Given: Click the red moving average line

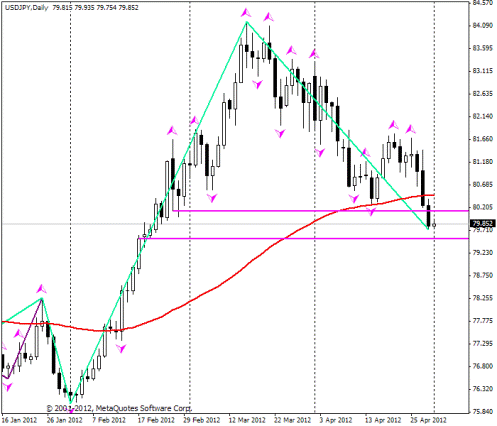Looking at the screenshot, I should [218, 286].
